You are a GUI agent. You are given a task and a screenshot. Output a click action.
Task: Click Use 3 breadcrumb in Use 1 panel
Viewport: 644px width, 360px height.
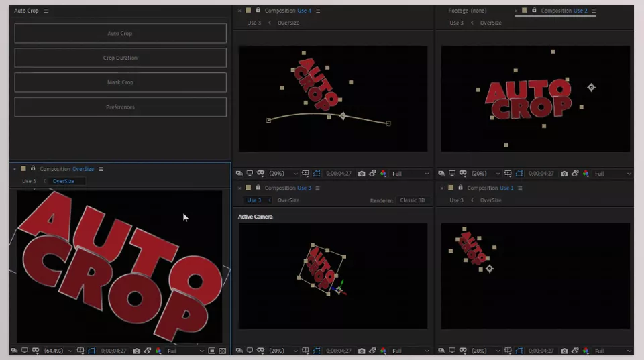coord(456,200)
